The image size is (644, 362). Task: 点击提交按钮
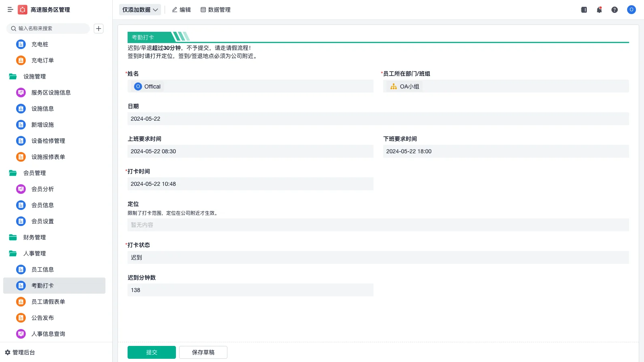tap(151, 352)
